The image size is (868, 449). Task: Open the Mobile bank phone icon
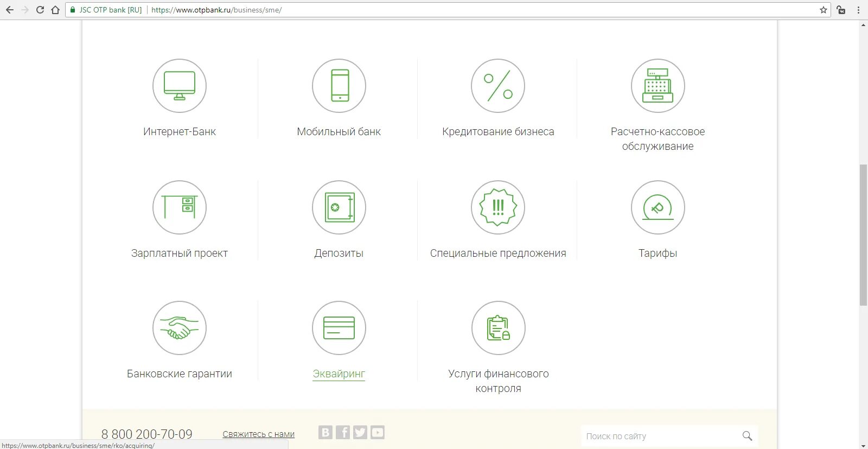click(x=339, y=86)
